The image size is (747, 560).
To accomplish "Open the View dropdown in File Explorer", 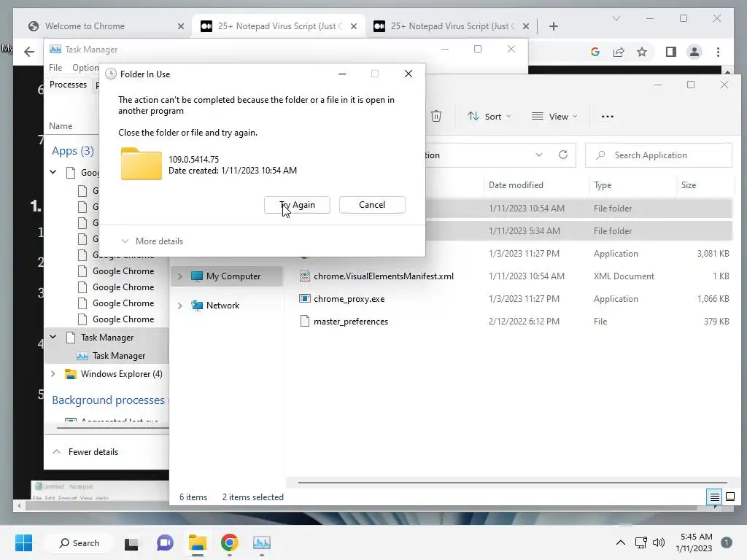I will pos(554,116).
